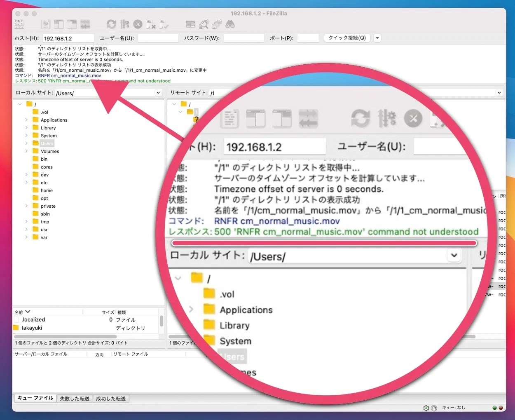Click the local file list horizontal scrollbar
Viewport: 515px width, 420px height.
point(65,337)
